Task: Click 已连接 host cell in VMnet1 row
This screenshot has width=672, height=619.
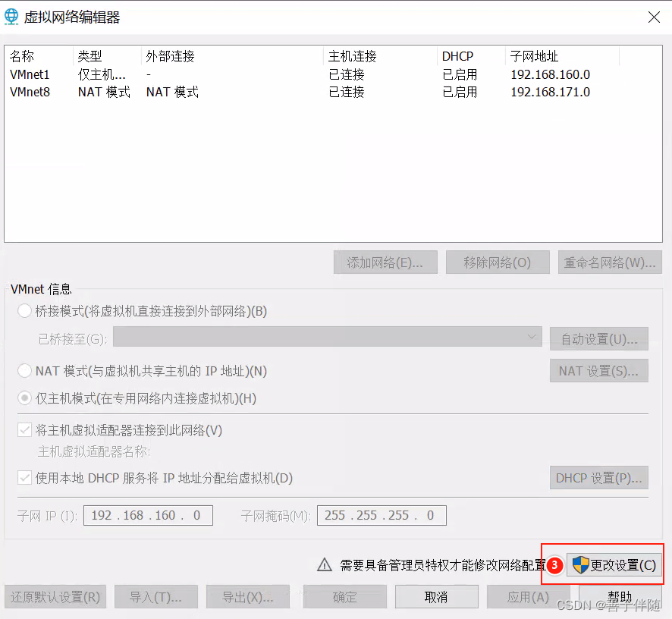Action: click(347, 74)
